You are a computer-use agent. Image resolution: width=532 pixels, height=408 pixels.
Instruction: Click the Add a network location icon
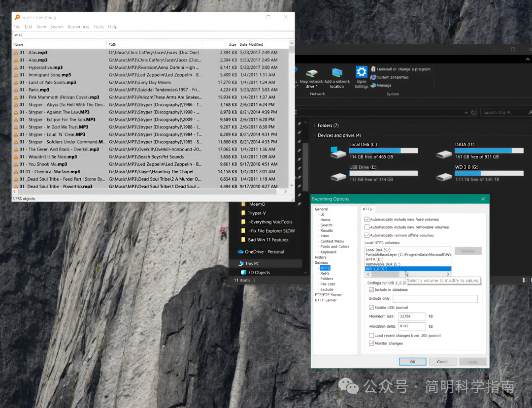point(337,74)
